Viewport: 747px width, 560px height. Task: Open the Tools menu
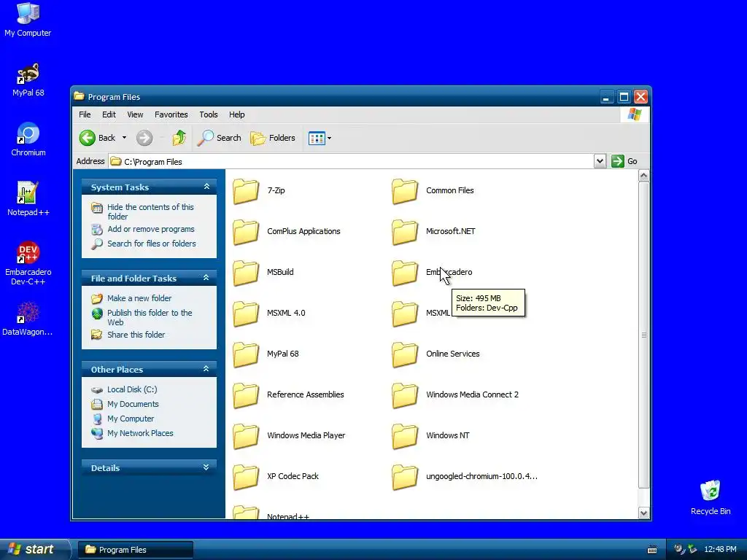pos(208,114)
